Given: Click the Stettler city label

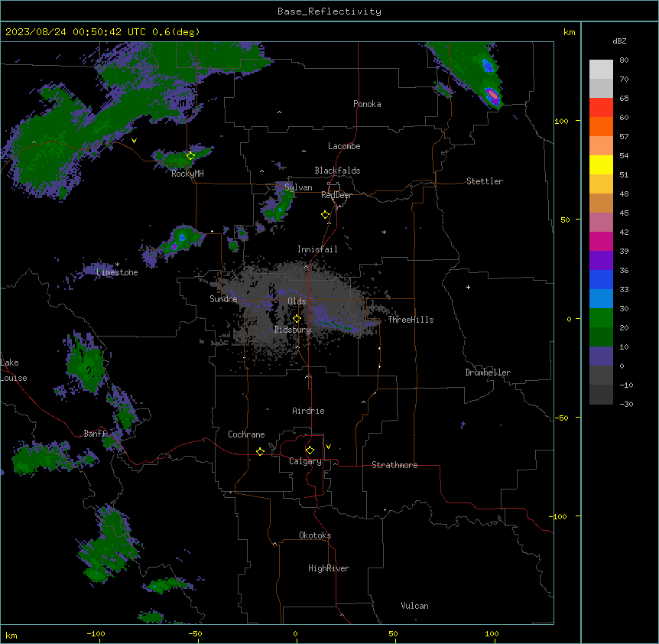Looking at the screenshot, I should tap(484, 181).
